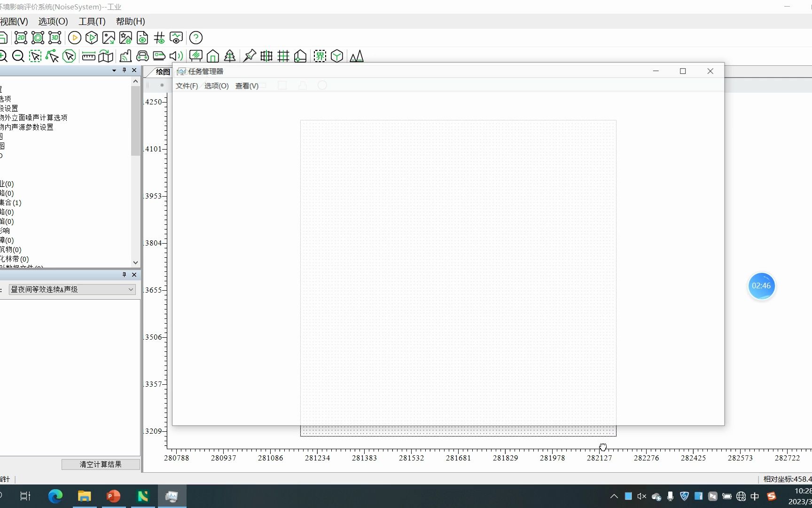The width and height of the screenshot is (812, 508).
Task: Select the building facade point tool
Action: click(x=300, y=56)
